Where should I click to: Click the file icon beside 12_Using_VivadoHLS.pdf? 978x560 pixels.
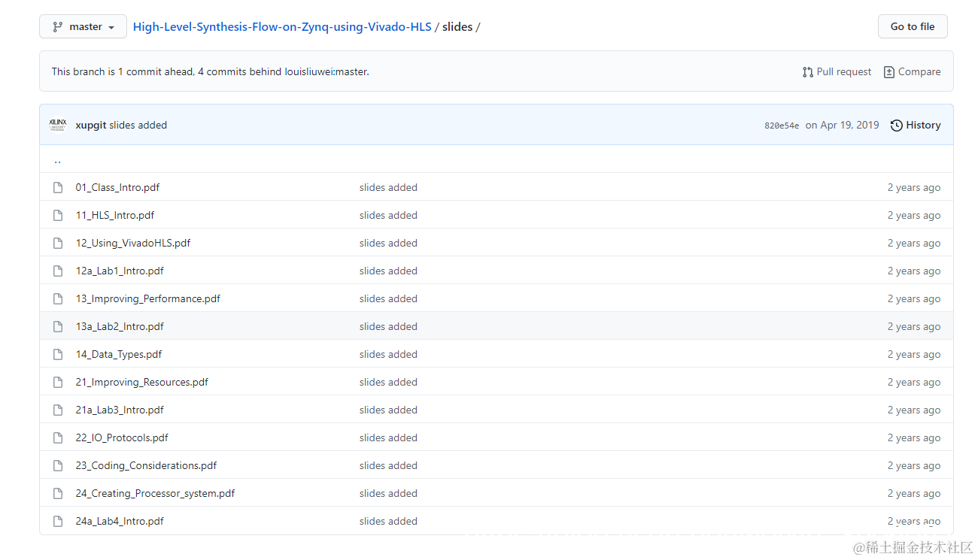pyautogui.click(x=58, y=243)
